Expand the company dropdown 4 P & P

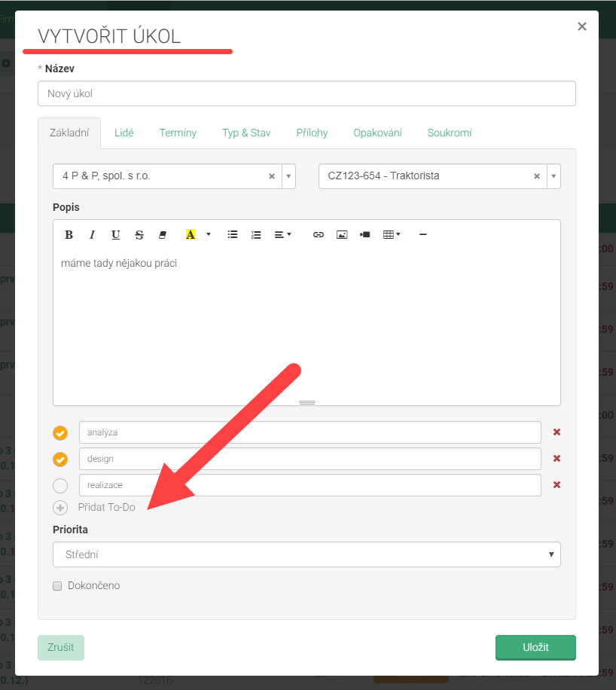pos(288,176)
